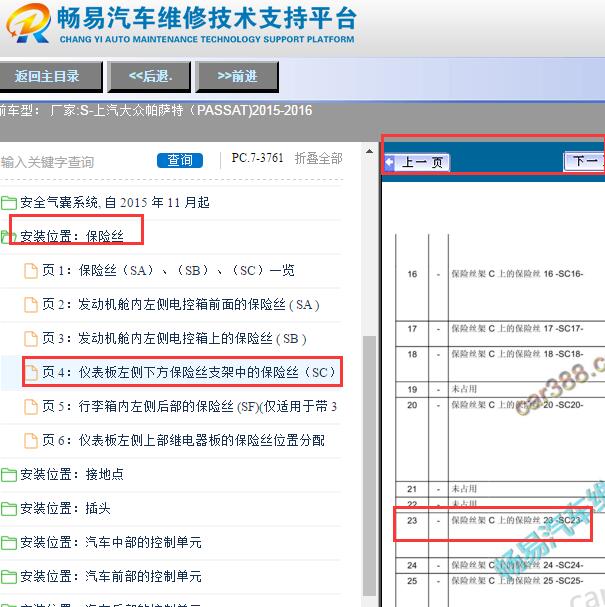Click page icon for 页 2 (SA)
Viewport: 605px width, 607px height.
pyautogui.click(x=31, y=305)
